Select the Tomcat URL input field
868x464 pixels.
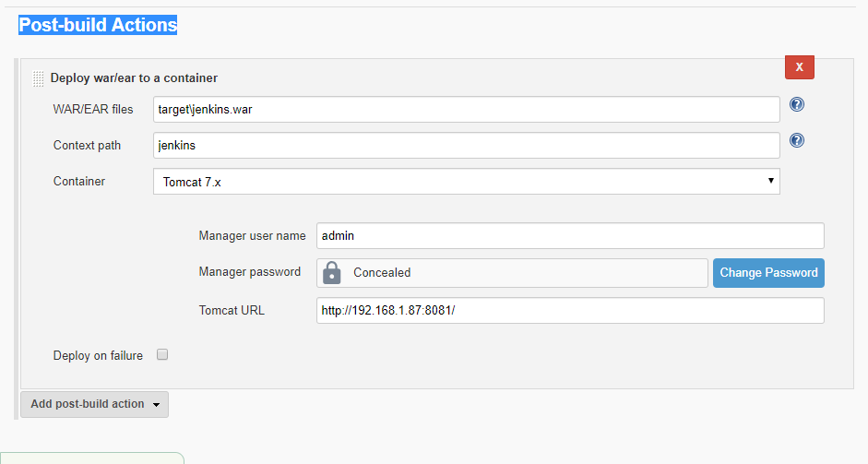(x=570, y=311)
